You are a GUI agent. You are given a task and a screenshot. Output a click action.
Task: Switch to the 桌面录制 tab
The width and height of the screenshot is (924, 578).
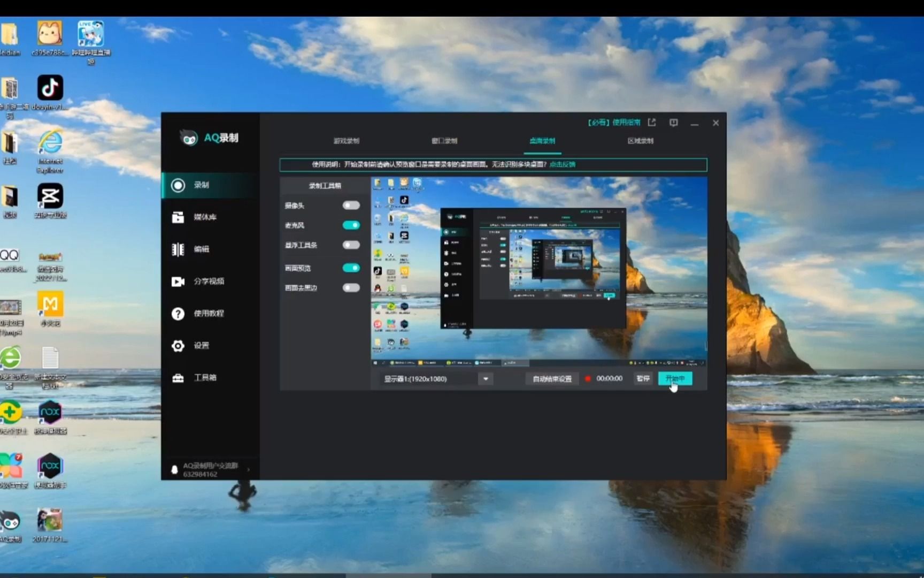click(542, 141)
